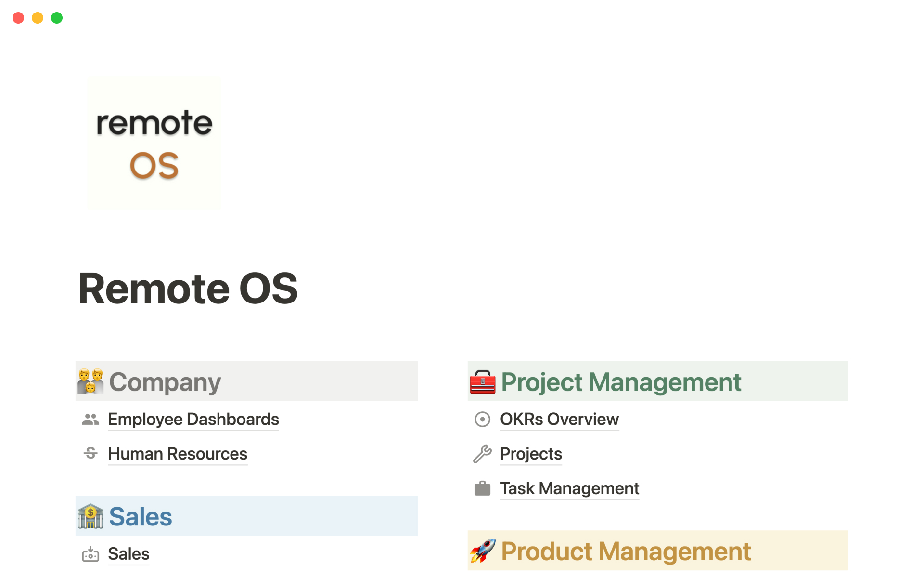
Task: Click the Company section heading
Action: pos(165,382)
